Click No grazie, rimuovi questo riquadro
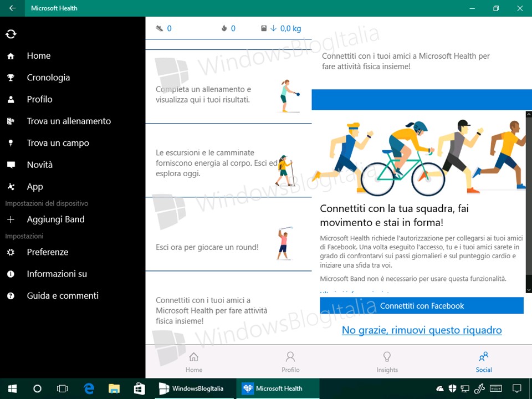Image resolution: width=532 pixels, height=399 pixels. tap(422, 330)
